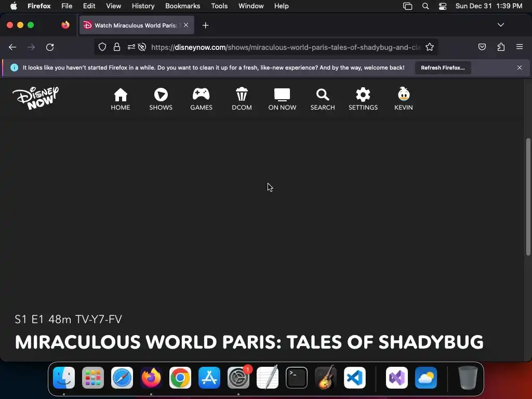The height and width of the screenshot is (399, 532).
Task: Open Finder from the Dock
Action: tap(64, 378)
